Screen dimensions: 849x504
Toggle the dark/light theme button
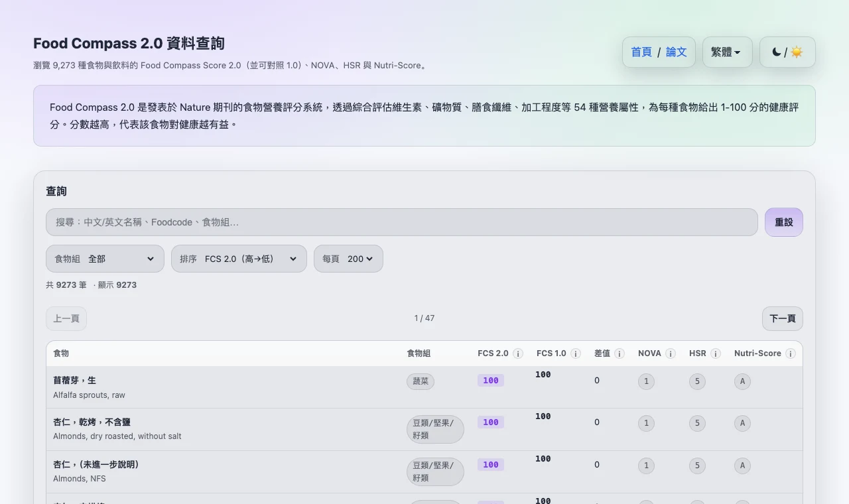coord(787,52)
